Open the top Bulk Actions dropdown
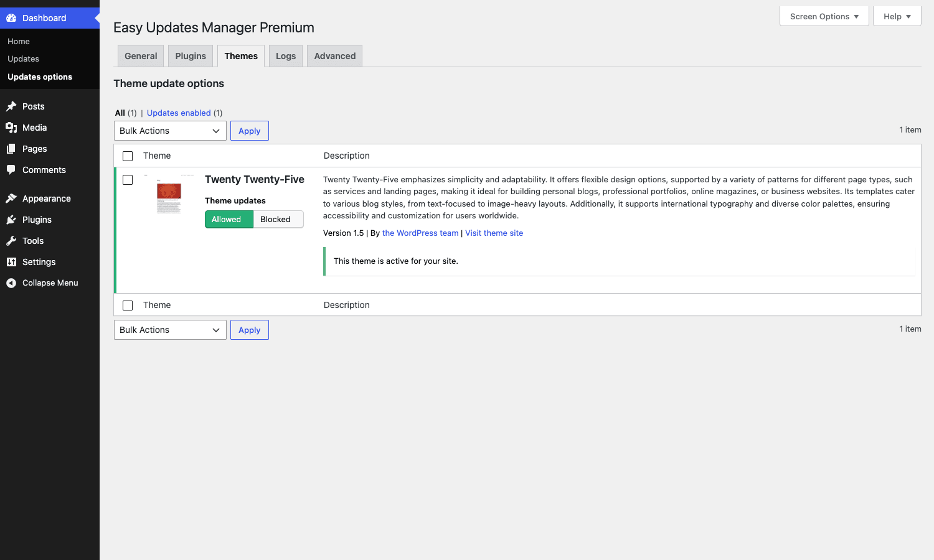 coord(170,131)
